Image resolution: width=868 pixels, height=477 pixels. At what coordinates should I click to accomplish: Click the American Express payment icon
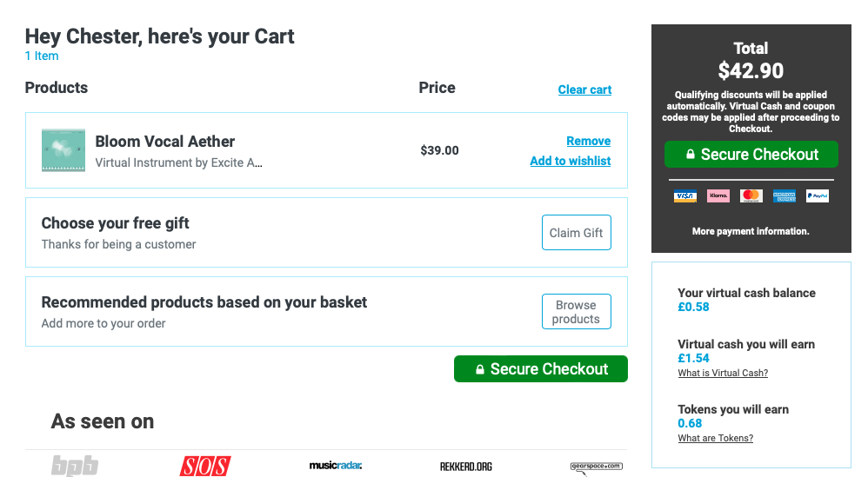(x=785, y=195)
